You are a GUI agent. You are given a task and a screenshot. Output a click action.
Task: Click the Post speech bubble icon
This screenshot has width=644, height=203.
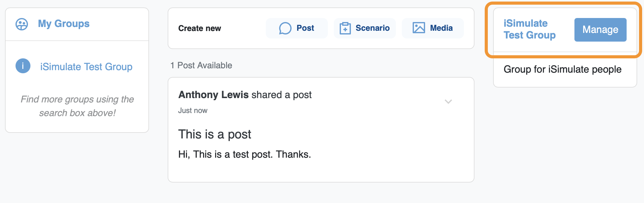(285, 28)
